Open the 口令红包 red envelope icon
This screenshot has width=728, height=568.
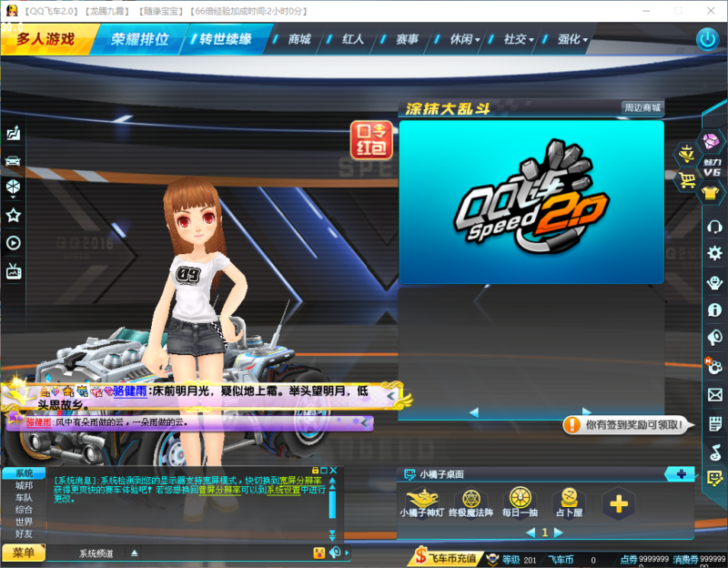coord(371,140)
